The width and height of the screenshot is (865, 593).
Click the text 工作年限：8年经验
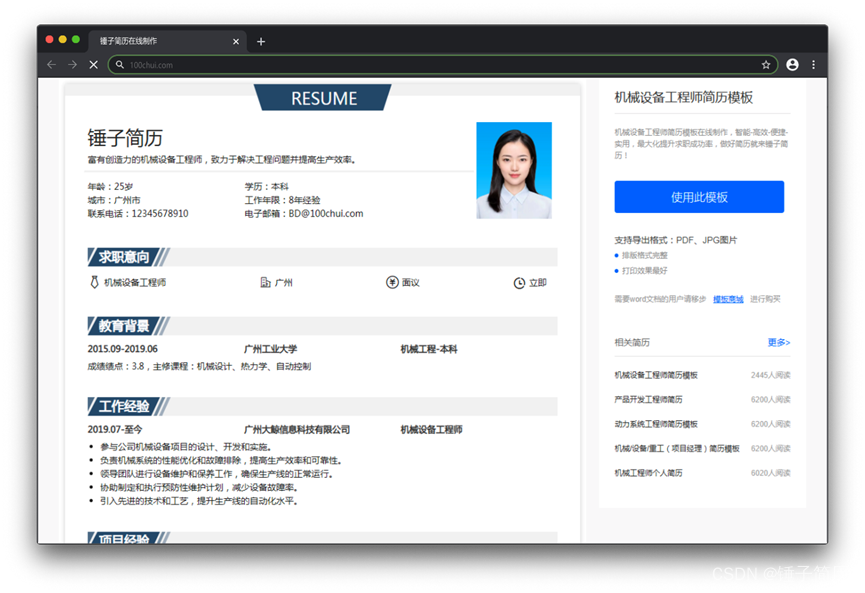(x=282, y=200)
